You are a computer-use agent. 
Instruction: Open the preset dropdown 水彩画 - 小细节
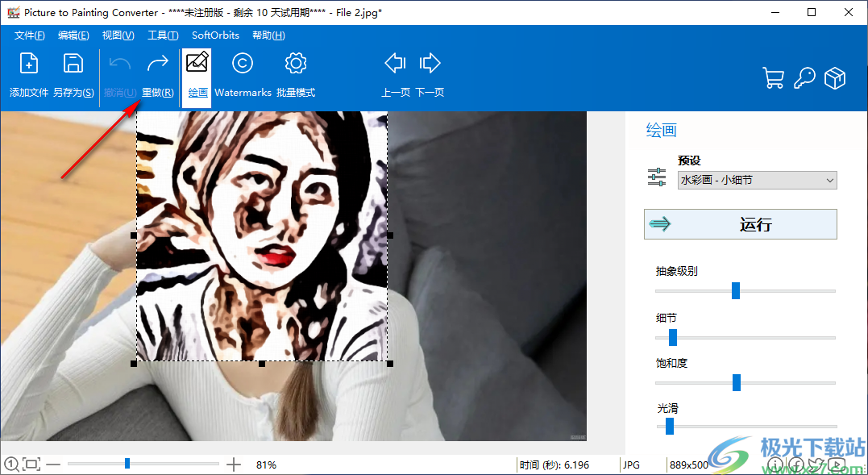tap(758, 180)
